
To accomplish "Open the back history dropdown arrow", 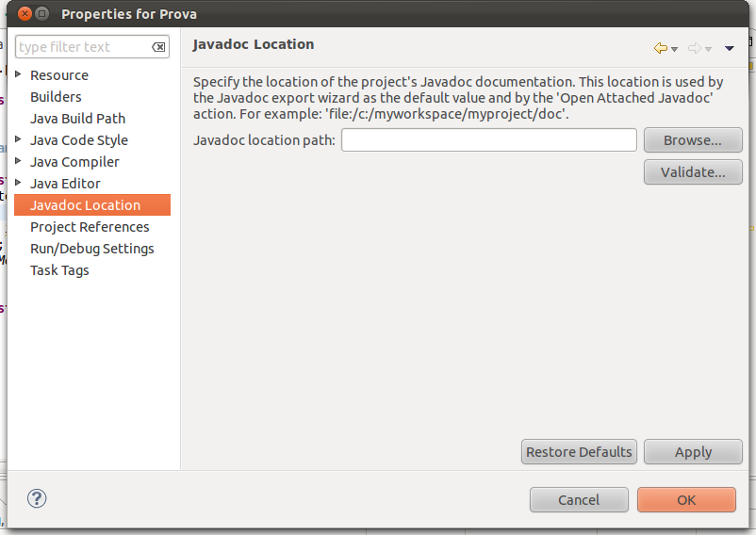I will pos(675,49).
